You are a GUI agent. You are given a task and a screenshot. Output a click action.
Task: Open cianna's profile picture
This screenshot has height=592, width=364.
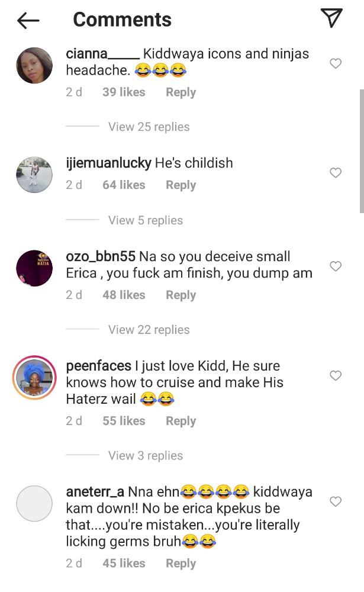point(34,66)
